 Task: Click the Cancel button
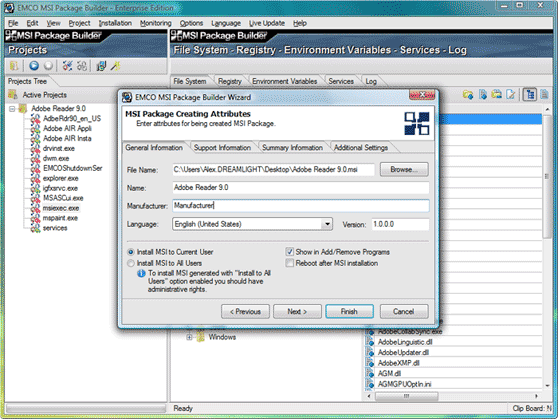404,311
